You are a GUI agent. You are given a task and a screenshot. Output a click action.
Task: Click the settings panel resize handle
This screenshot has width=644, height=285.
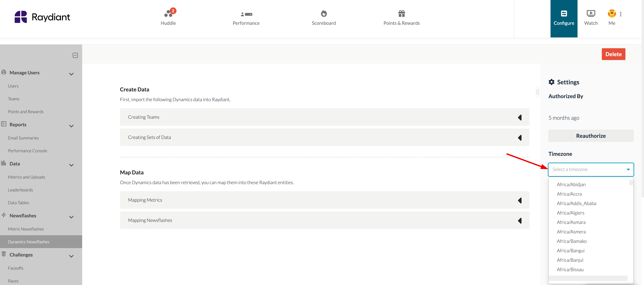coord(538,92)
